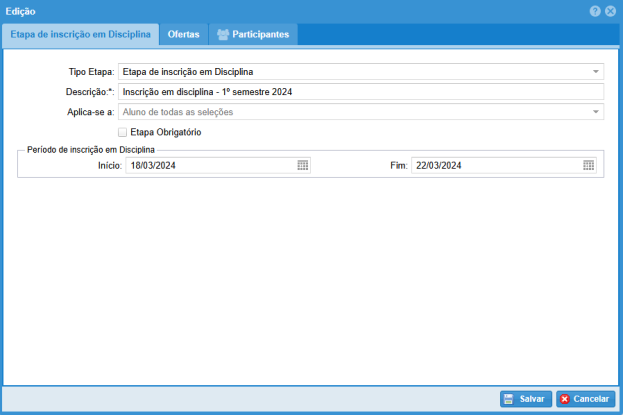Click the people icon on Participantes tab
The width and height of the screenshot is (623, 415).
coord(223,34)
